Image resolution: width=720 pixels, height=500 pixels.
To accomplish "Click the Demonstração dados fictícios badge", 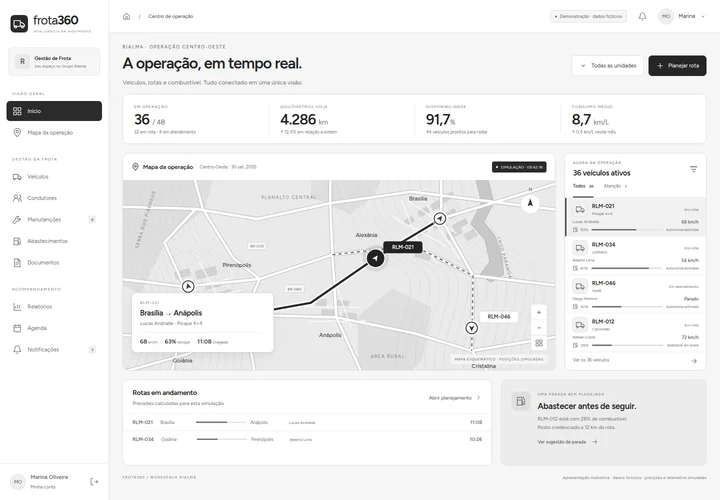I will click(588, 17).
